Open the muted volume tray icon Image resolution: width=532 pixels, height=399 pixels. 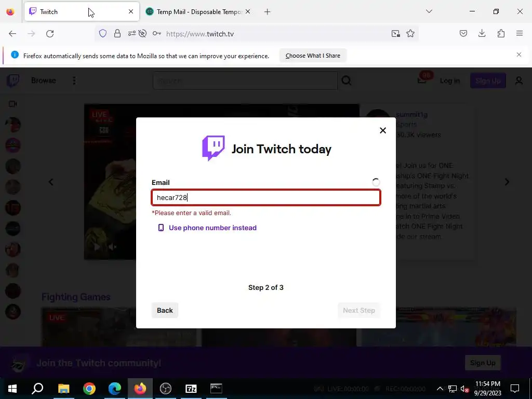465,389
